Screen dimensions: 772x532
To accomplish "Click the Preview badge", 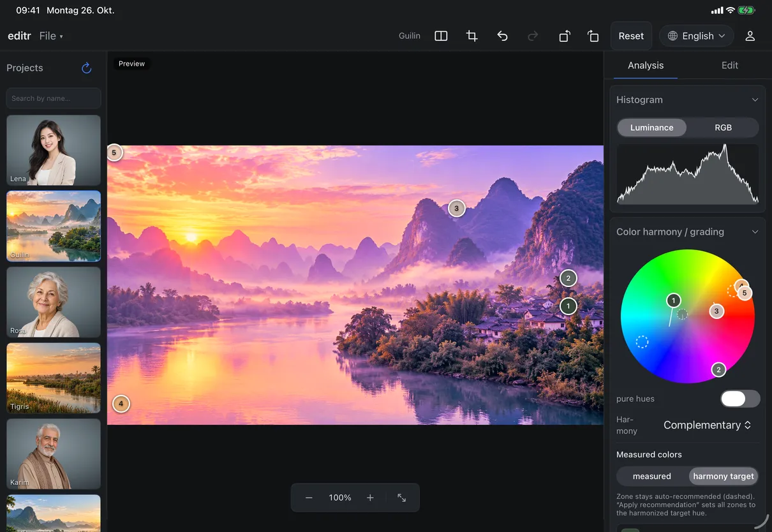I will click(x=131, y=64).
